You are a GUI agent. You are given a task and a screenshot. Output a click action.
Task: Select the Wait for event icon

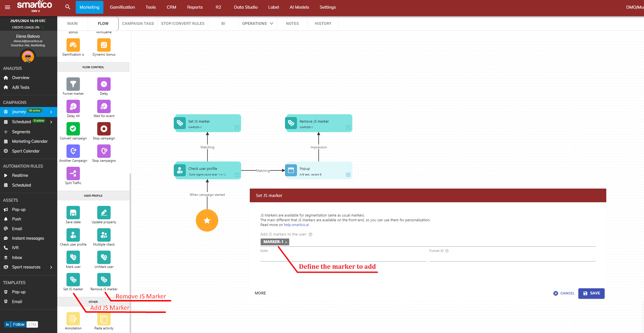point(104,106)
